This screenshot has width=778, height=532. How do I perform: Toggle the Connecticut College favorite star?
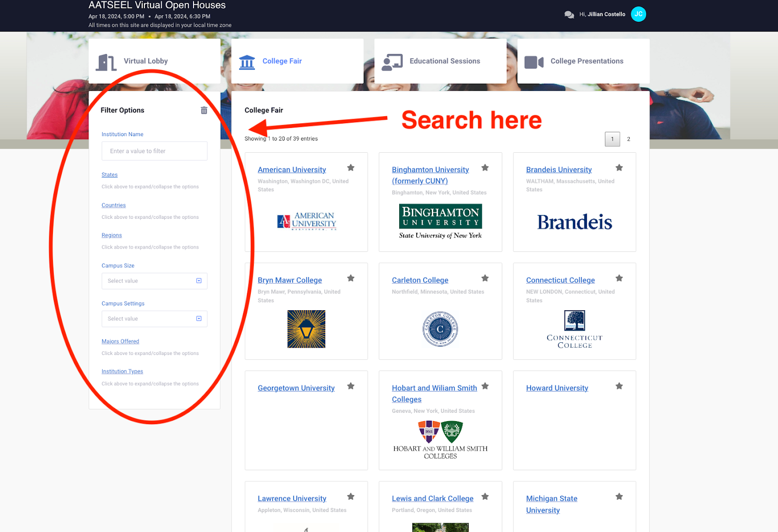point(619,278)
